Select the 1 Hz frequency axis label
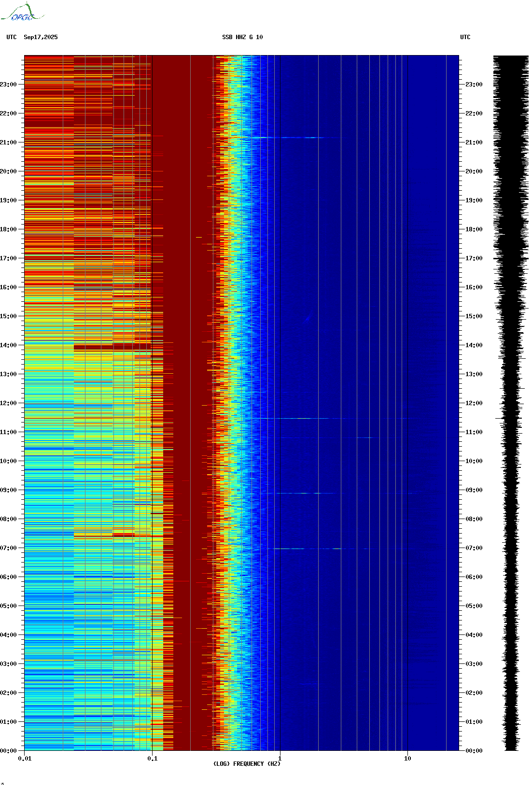 (280, 759)
